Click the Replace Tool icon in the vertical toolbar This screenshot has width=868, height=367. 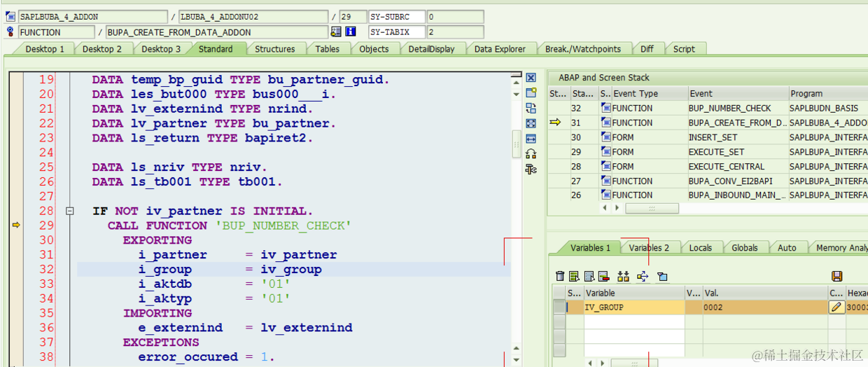pyautogui.click(x=531, y=108)
